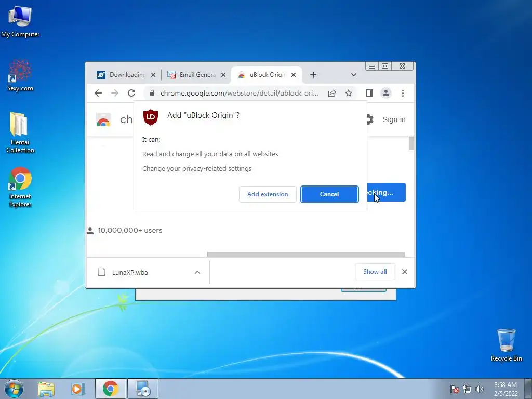Close the downloads bar
Image resolution: width=532 pixels, height=399 pixels.
click(x=404, y=271)
